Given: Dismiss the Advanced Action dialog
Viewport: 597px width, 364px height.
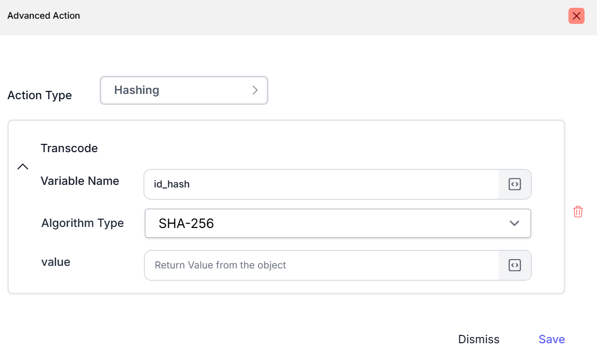Looking at the screenshot, I should tap(479, 340).
